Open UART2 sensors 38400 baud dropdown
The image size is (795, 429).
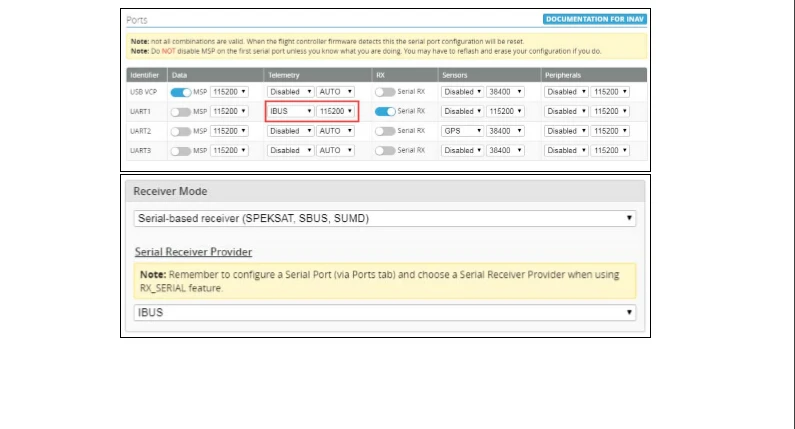tap(505, 131)
